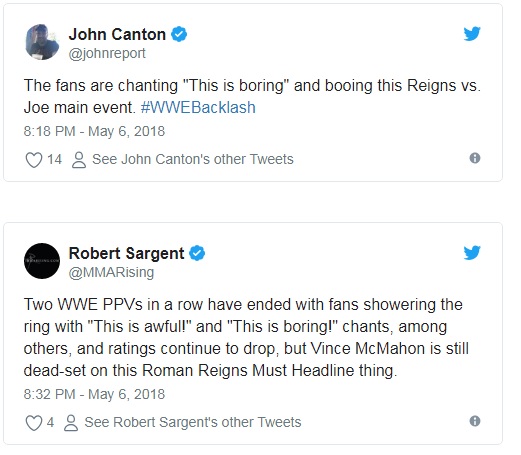Select See John Canton's other Tweets

193,159
